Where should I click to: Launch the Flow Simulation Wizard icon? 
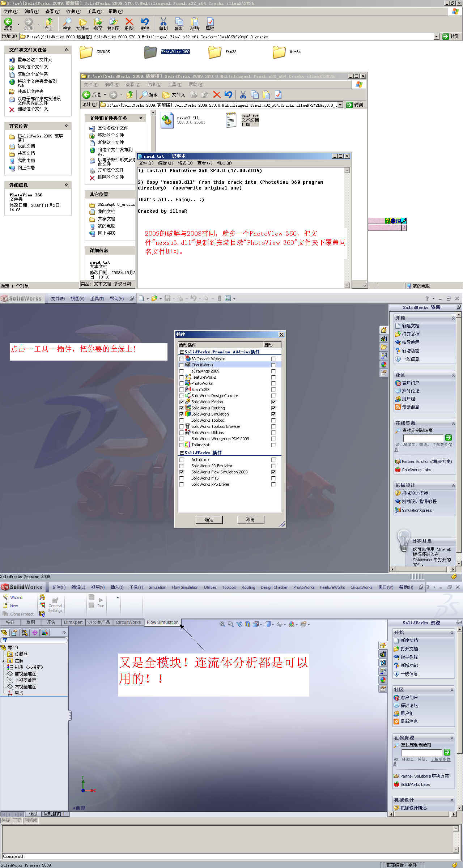[x=13, y=597]
